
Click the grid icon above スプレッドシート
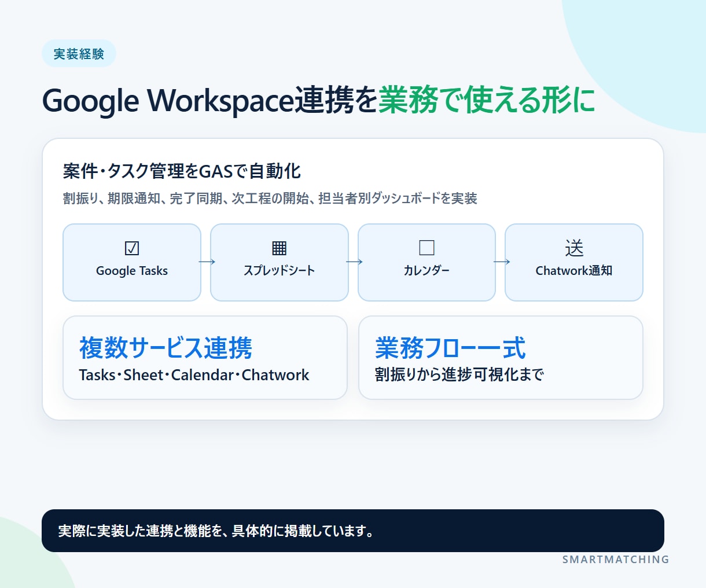(x=279, y=248)
